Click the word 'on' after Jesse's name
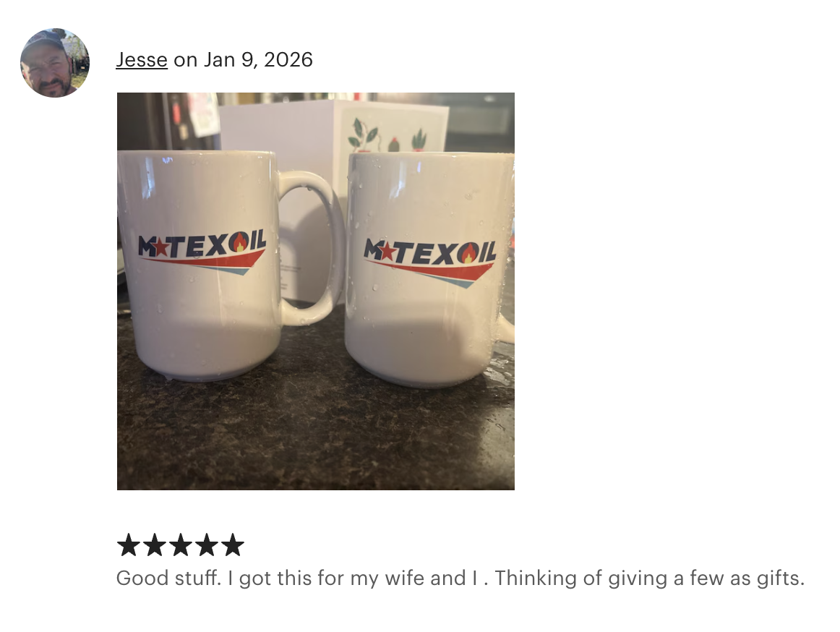This screenshot has height=632, width=840. pyautogui.click(x=185, y=60)
